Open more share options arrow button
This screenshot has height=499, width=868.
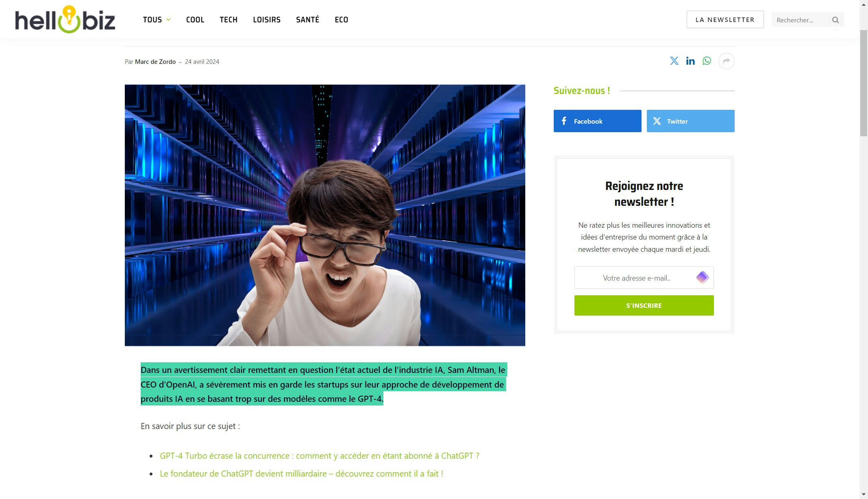coord(726,61)
